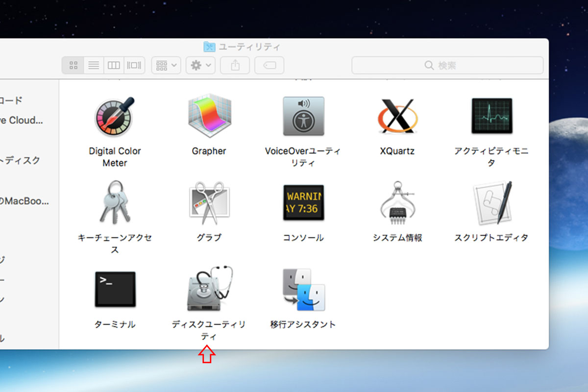Select the Activity Monitor heartbeat icon
This screenshot has width=588, height=392.
coord(491,116)
